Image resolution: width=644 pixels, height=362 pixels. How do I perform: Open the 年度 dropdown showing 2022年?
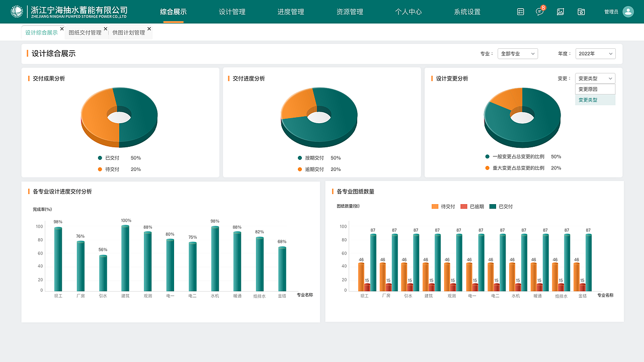click(x=595, y=53)
